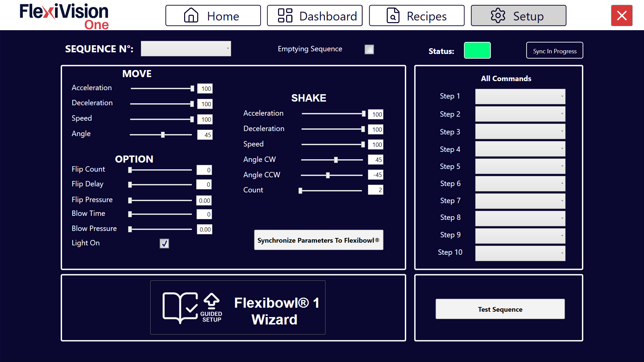Click the Flip Pressure slider

pyautogui.click(x=160, y=200)
